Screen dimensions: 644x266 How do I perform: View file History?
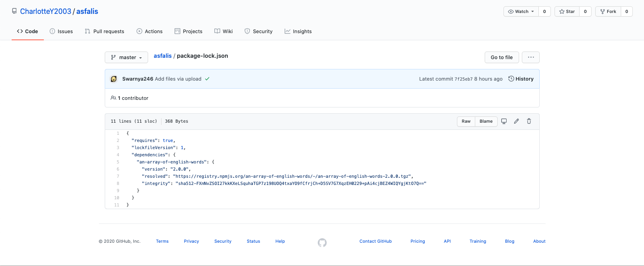(x=521, y=79)
